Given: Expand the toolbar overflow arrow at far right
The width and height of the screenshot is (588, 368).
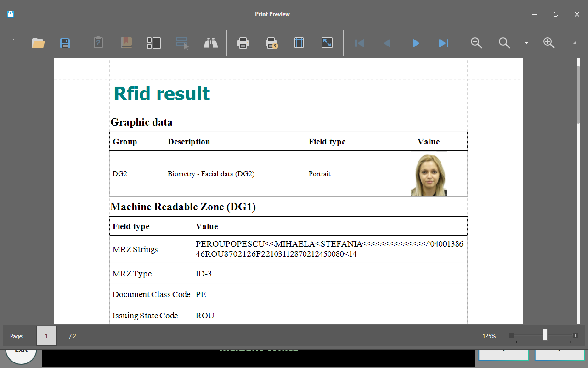Looking at the screenshot, I should click(x=574, y=43).
